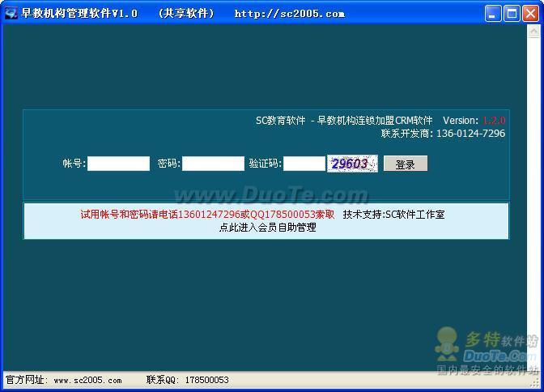
Task: Focus the 密码 password field
Action: [213, 164]
